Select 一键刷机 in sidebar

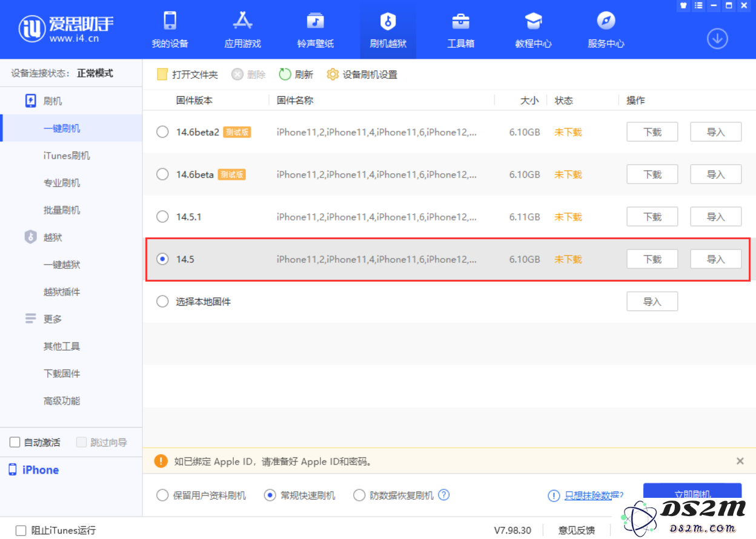71,128
